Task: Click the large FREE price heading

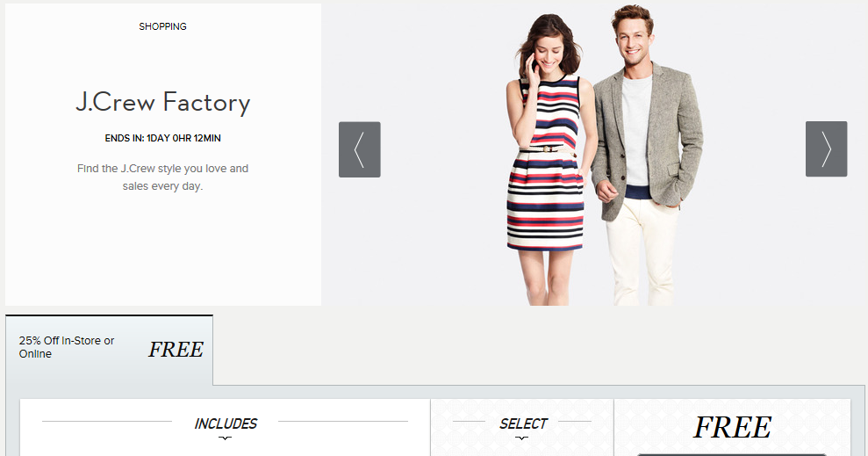Action: click(x=732, y=427)
